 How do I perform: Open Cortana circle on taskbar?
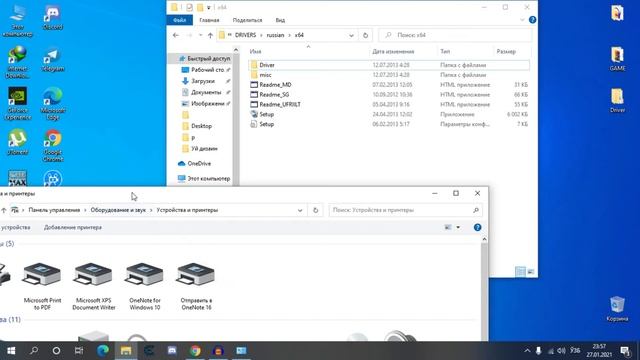click(56, 351)
